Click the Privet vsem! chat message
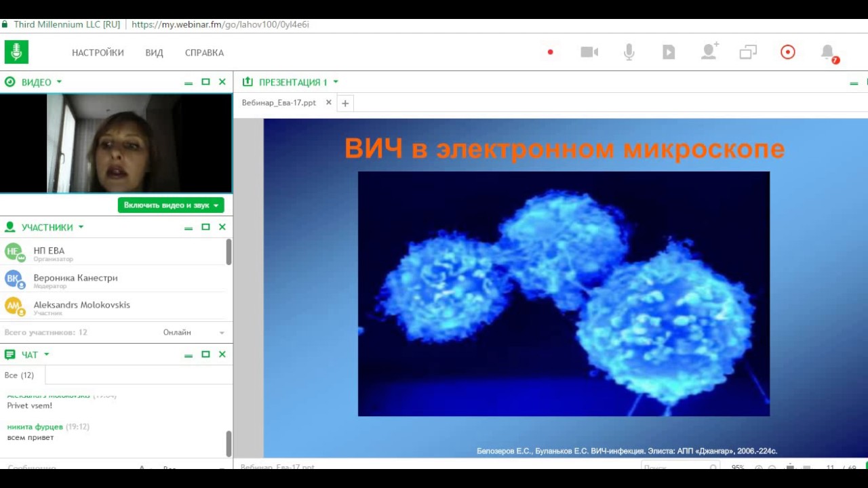This screenshot has width=868, height=488. coord(30,405)
